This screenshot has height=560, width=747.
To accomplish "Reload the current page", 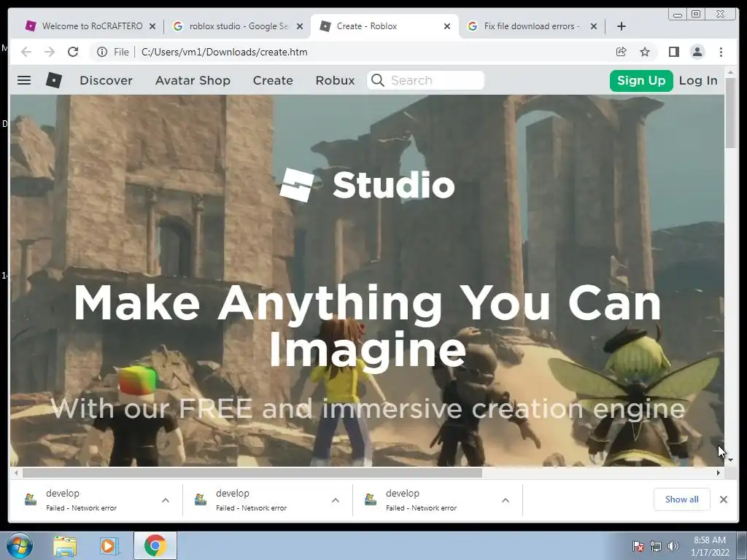I will pyautogui.click(x=73, y=52).
